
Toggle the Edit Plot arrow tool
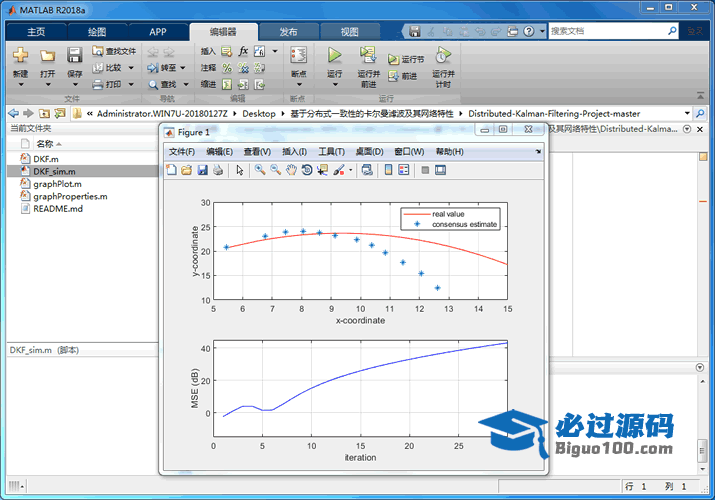[x=239, y=170]
